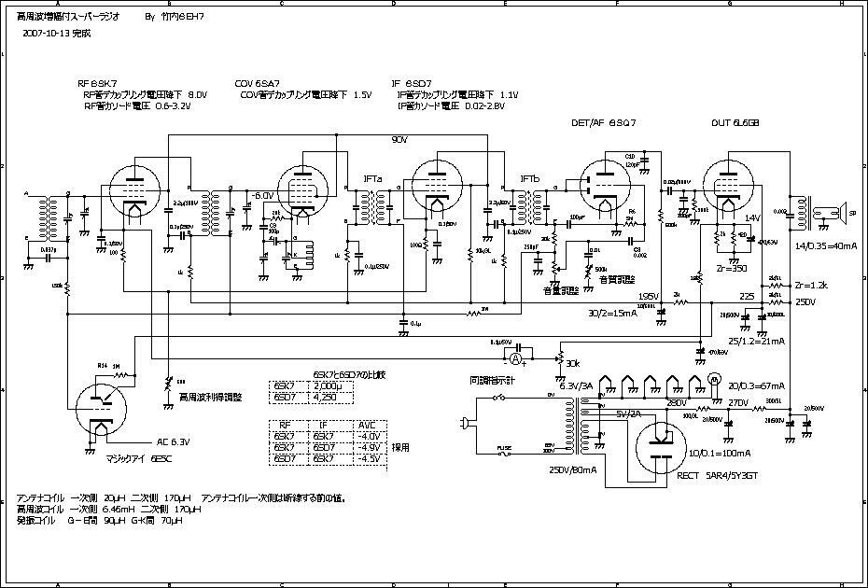Click the speaker symbol labeled SP
The height and width of the screenshot is (588, 868).
(845, 212)
